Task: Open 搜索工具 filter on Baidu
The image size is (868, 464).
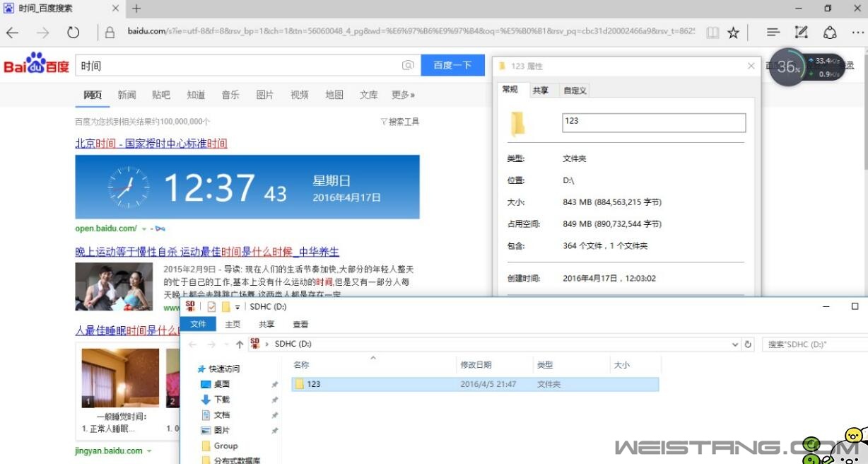Action: (400, 122)
